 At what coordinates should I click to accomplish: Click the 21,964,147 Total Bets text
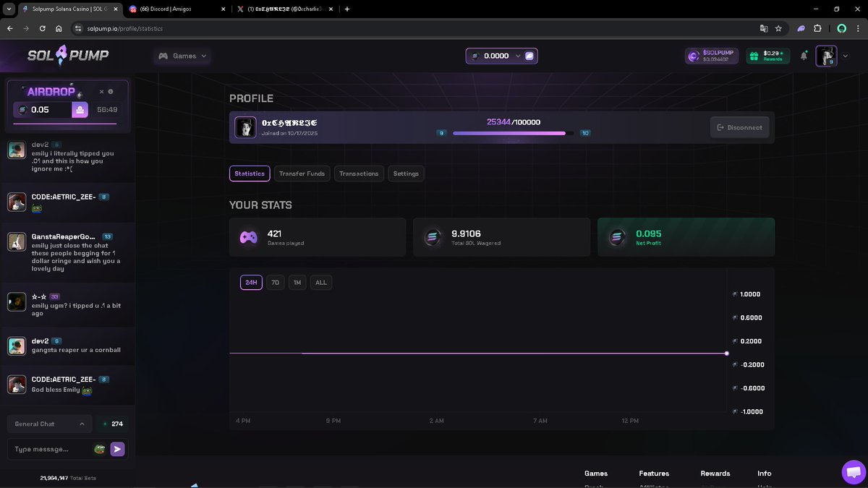[x=68, y=478]
